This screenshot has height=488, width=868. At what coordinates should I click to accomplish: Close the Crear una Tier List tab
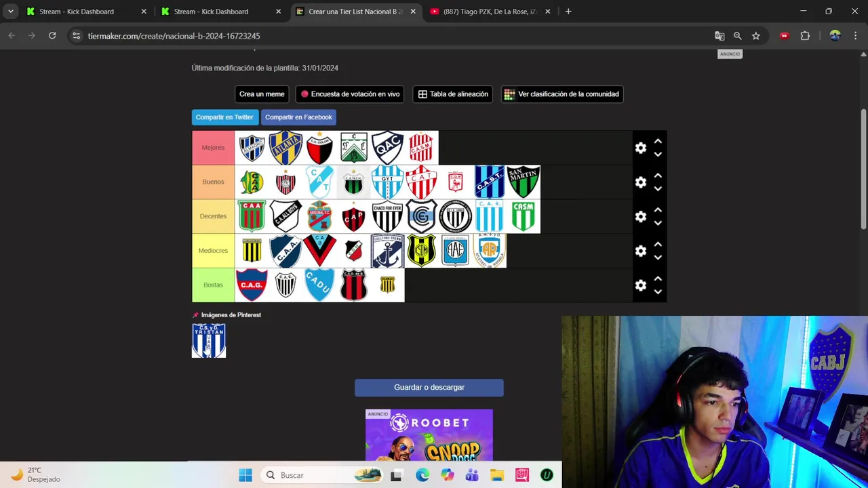[x=413, y=12]
